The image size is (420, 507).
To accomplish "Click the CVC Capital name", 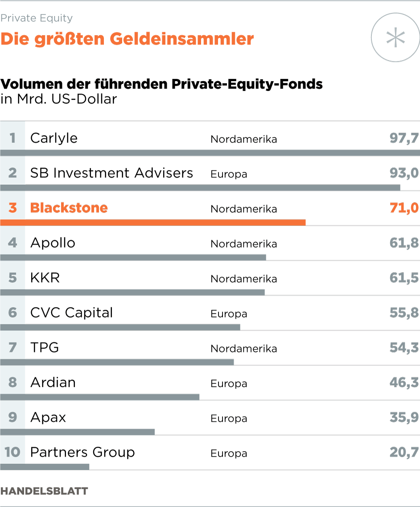I will tap(72, 313).
